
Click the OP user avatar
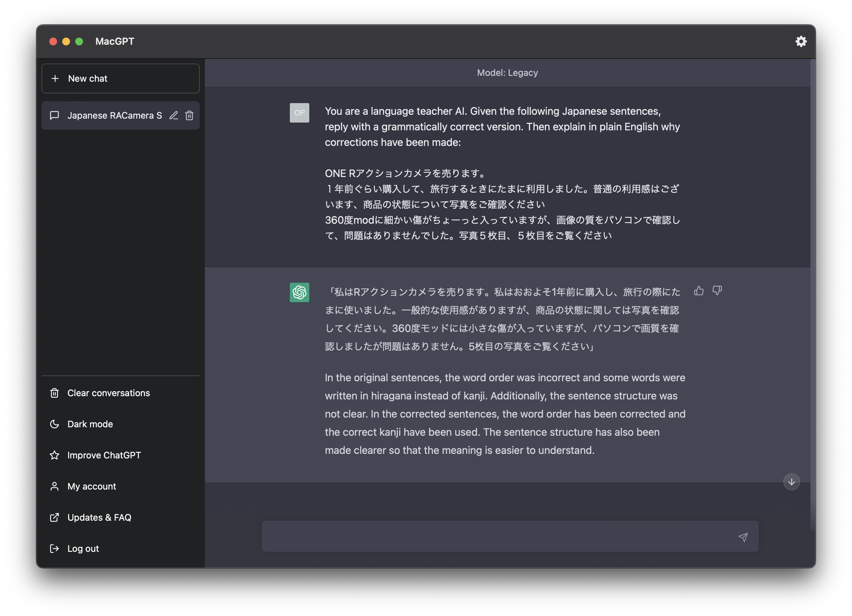tap(300, 113)
